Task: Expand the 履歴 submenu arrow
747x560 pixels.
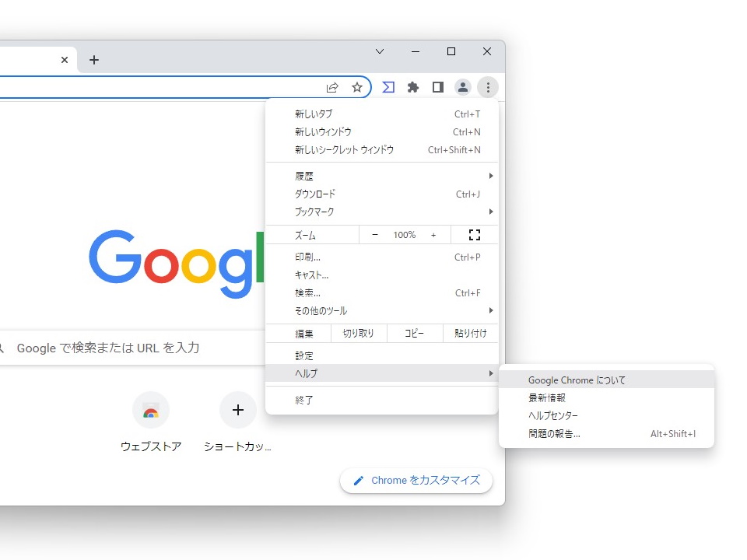Action: (x=491, y=176)
